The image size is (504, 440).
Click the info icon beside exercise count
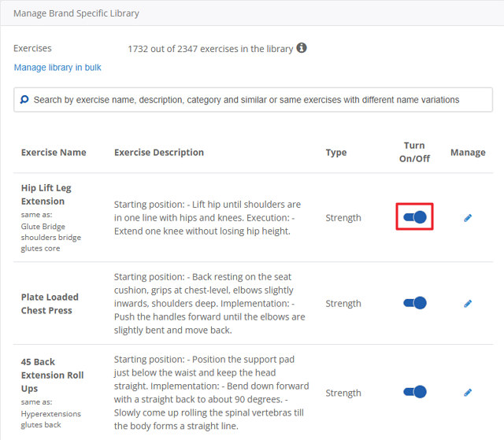pos(302,48)
